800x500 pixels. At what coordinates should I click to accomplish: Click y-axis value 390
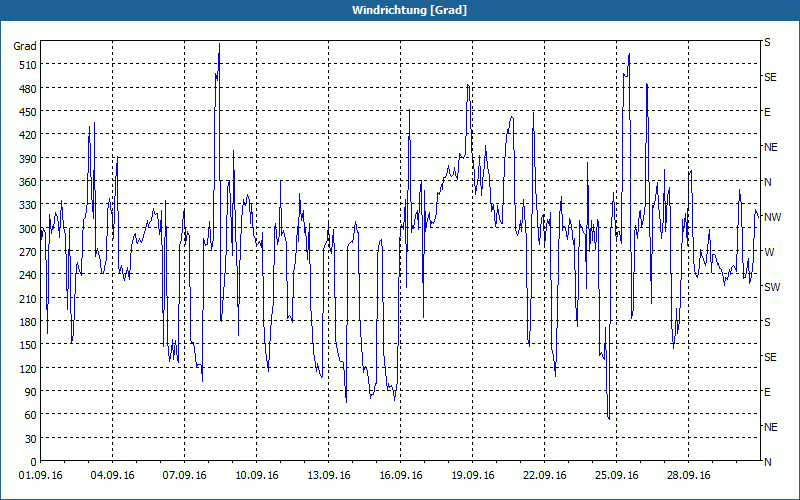(28, 159)
